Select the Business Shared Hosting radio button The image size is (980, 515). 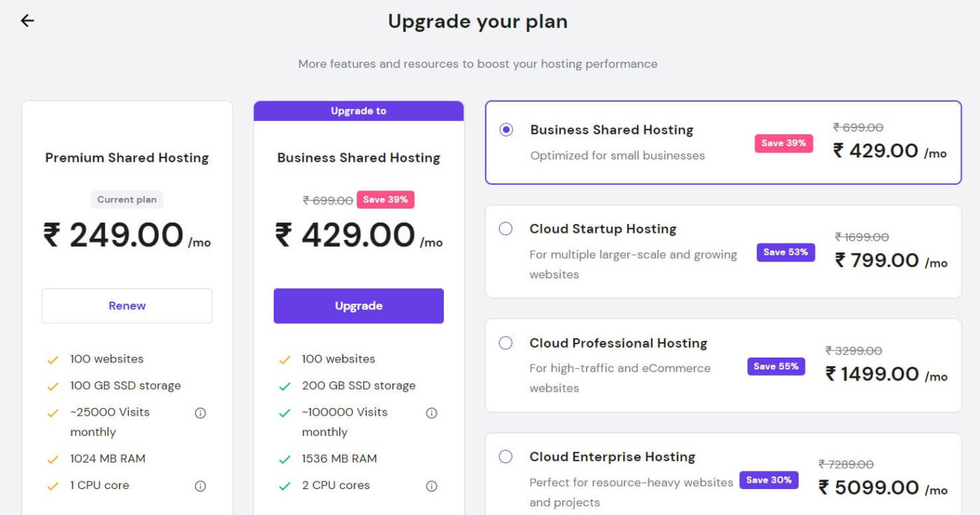click(x=506, y=129)
